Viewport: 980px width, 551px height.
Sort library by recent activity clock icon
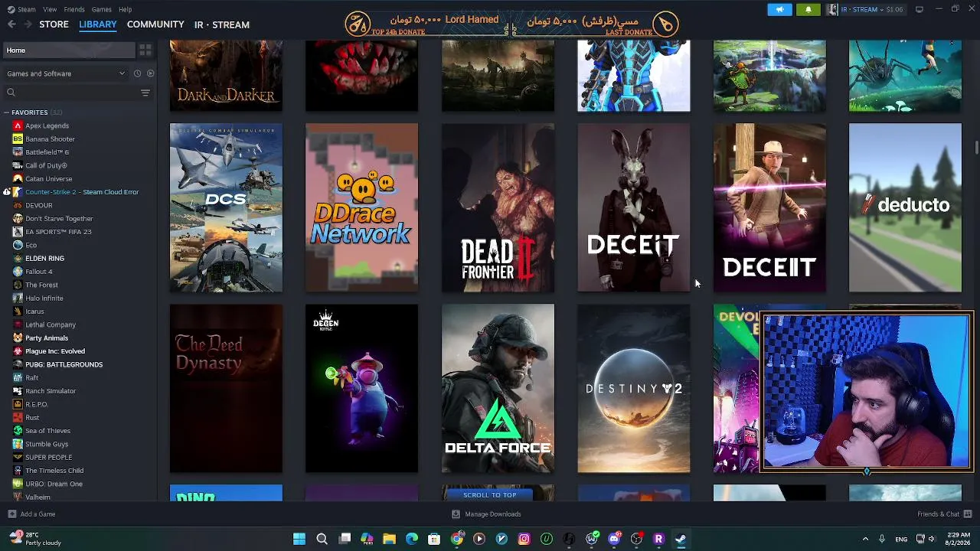pos(137,73)
